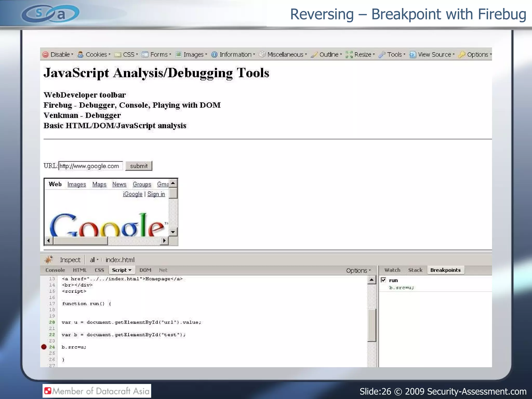
Task: Click line number 22 in the gutter
Action: tap(52, 335)
